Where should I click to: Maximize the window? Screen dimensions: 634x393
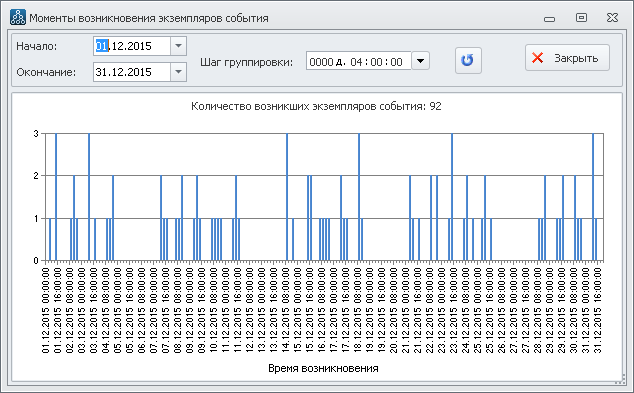click(x=581, y=17)
